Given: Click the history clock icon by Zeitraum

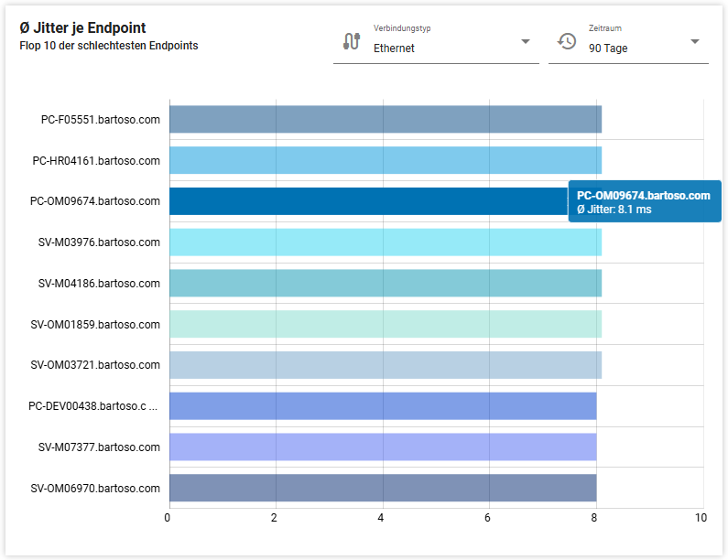Looking at the screenshot, I should 567,41.
